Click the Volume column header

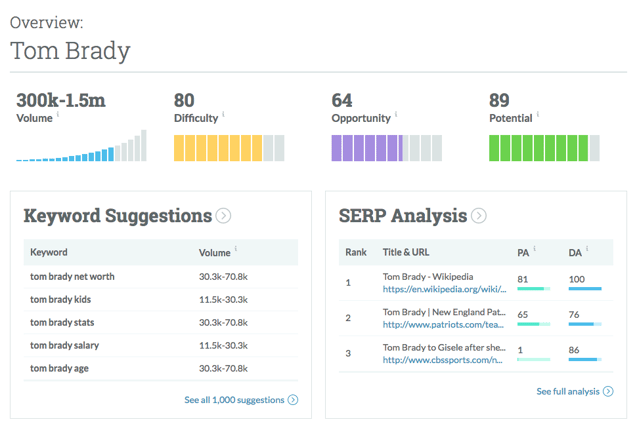tap(214, 253)
